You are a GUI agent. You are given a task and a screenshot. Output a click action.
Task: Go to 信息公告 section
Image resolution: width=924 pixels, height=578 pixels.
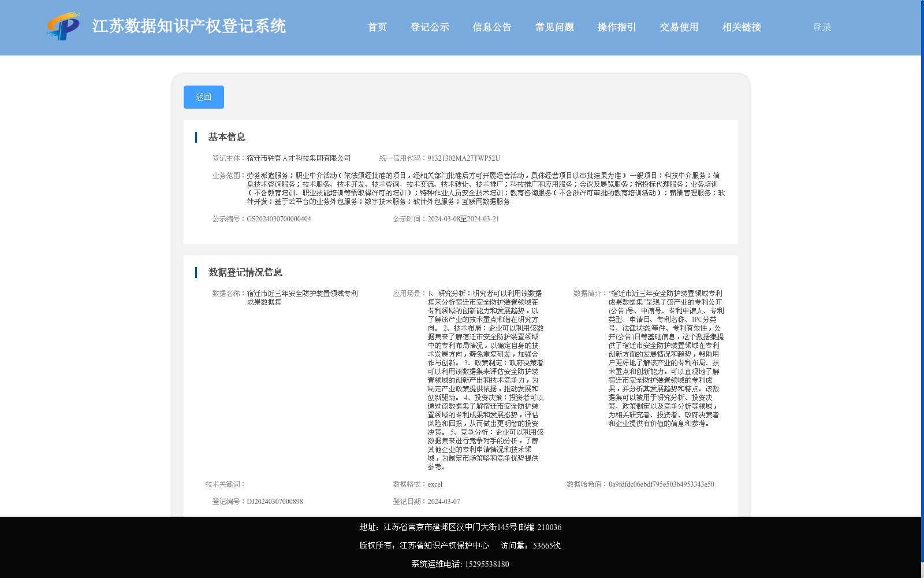coord(492,27)
